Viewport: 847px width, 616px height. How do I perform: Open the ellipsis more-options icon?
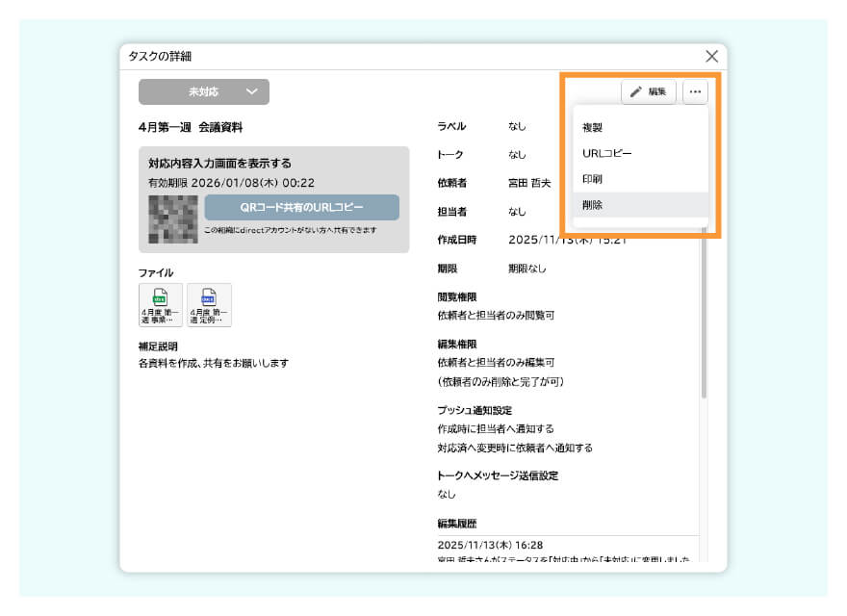[x=695, y=91]
